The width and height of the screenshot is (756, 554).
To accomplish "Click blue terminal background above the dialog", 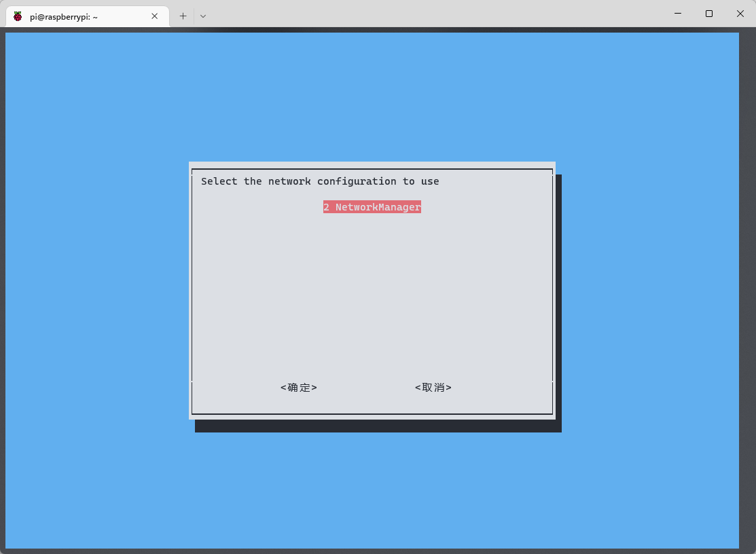I will (372, 95).
